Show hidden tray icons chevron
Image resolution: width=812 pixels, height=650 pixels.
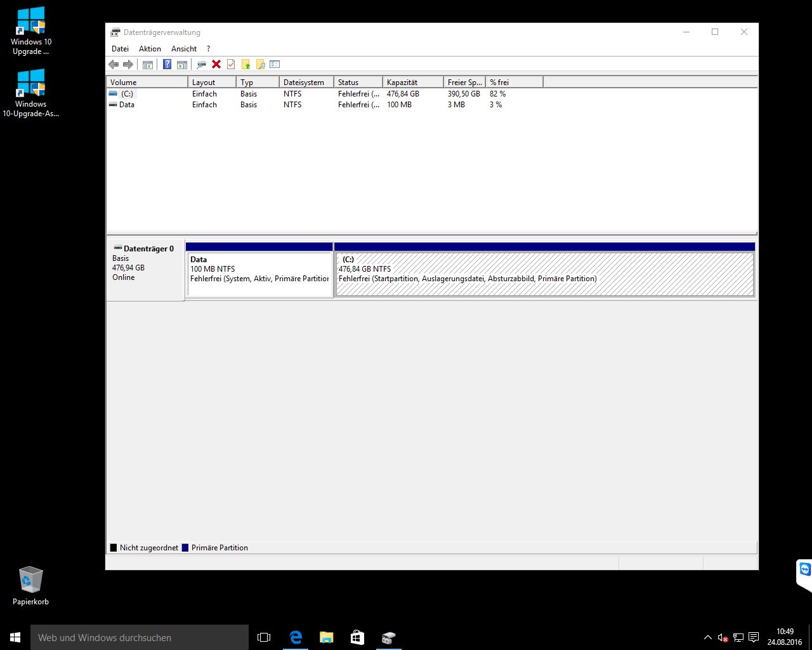(708, 637)
